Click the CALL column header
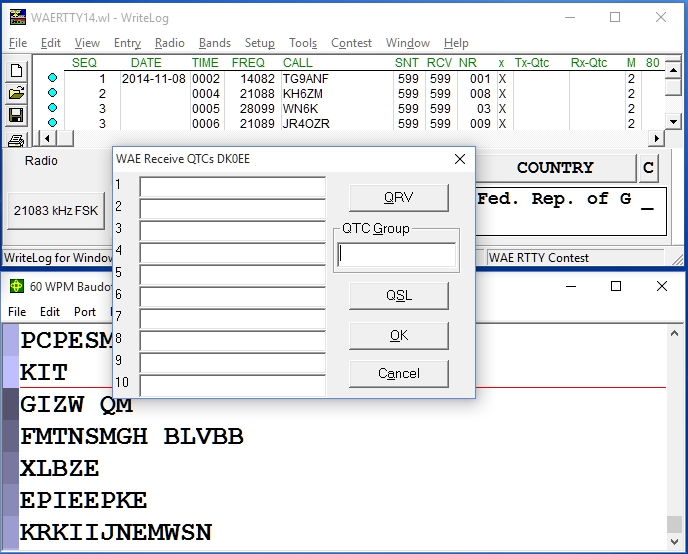This screenshot has width=688, height=554. pyautogui.click(x=297, y=63)
